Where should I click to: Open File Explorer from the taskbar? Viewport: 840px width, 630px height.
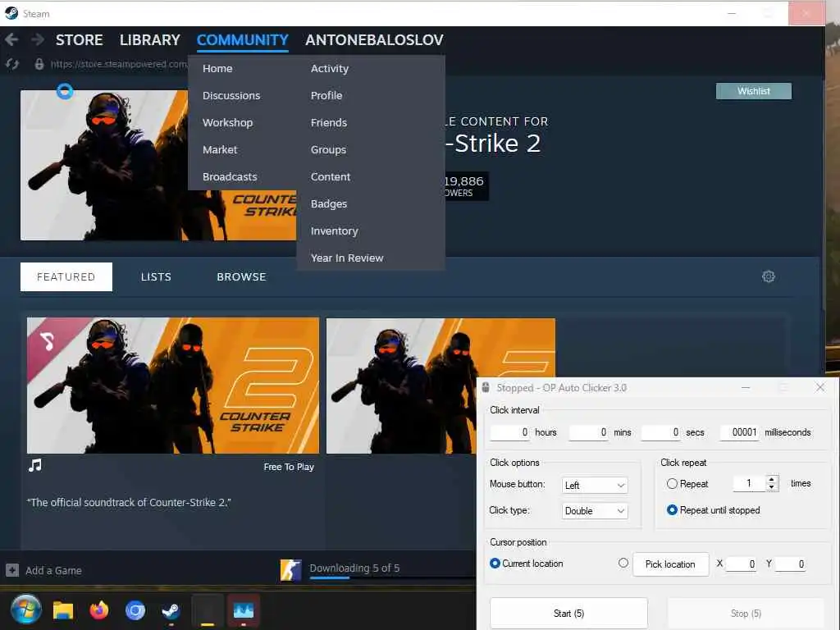click(x=62, y=610)
